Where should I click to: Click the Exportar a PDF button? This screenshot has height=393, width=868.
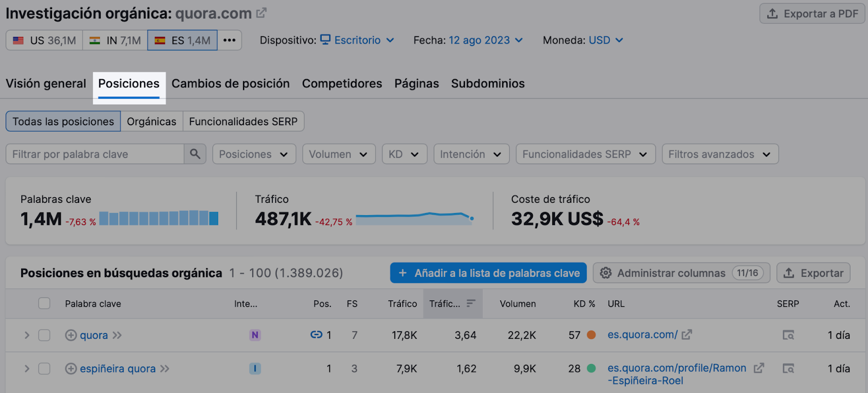coord(812,14)
